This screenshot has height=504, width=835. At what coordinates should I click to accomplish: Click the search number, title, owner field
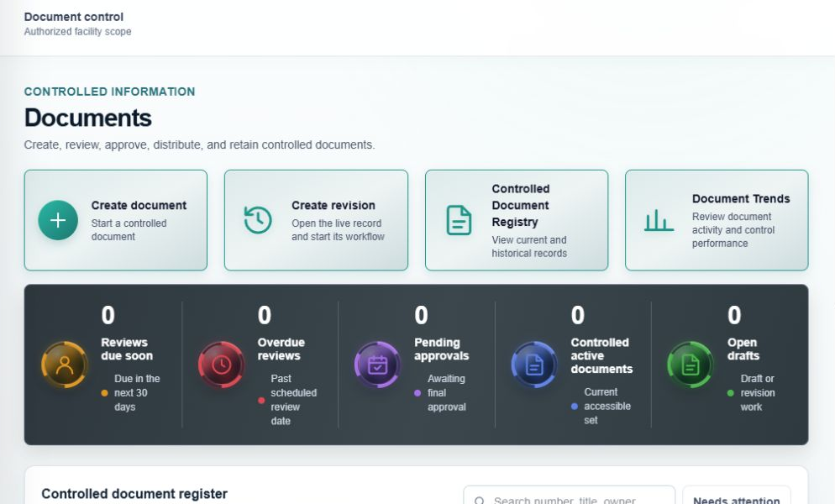pos(570,499)
